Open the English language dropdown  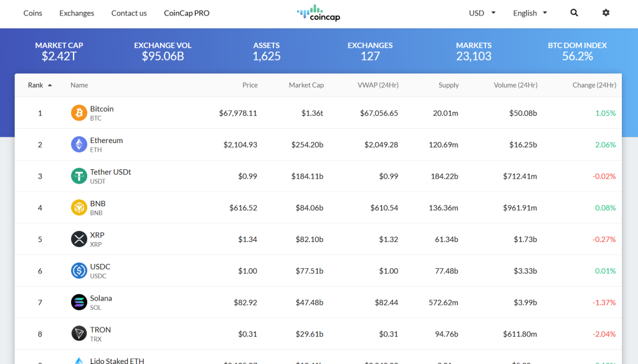[x=530, y=13]
